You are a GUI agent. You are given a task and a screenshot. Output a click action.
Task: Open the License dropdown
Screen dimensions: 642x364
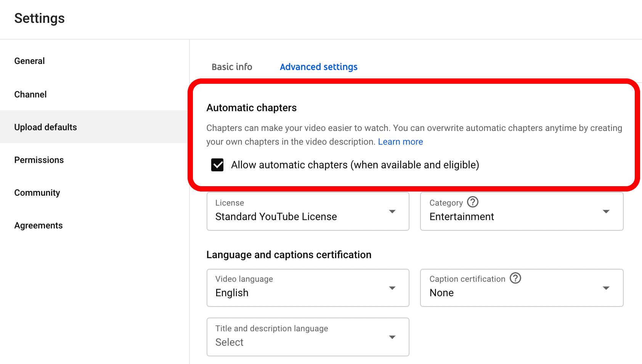(x=308, y=211)
